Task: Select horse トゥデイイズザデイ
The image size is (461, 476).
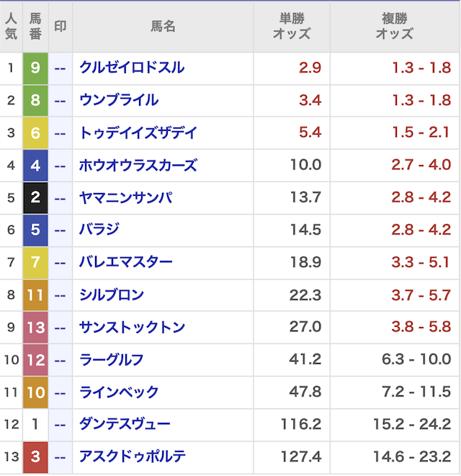Action: (138, 133)
